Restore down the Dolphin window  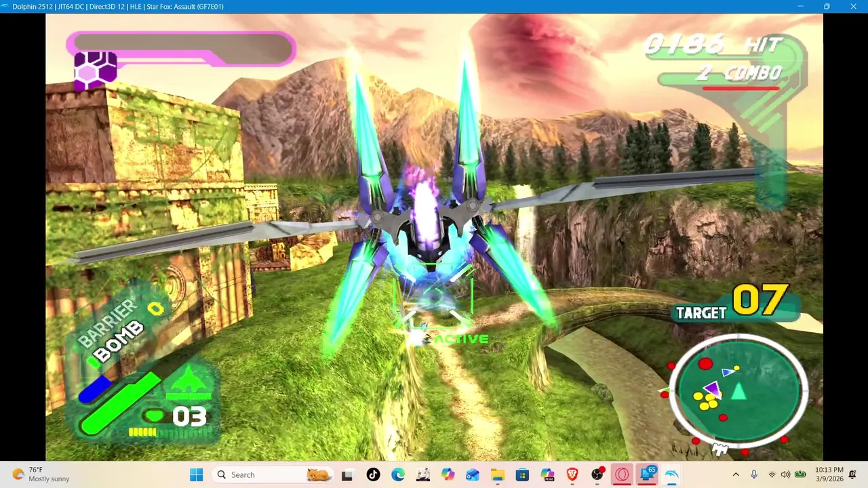click(x=827, y=6)
